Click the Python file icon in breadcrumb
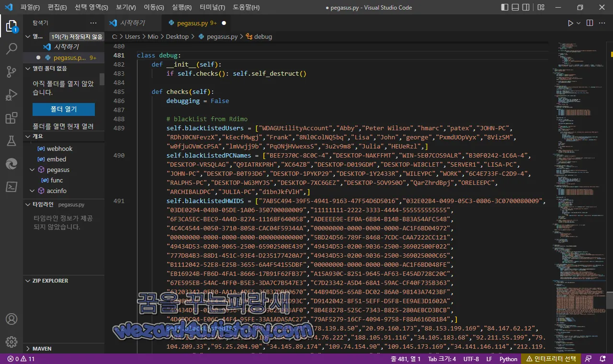 click(201, 36)
